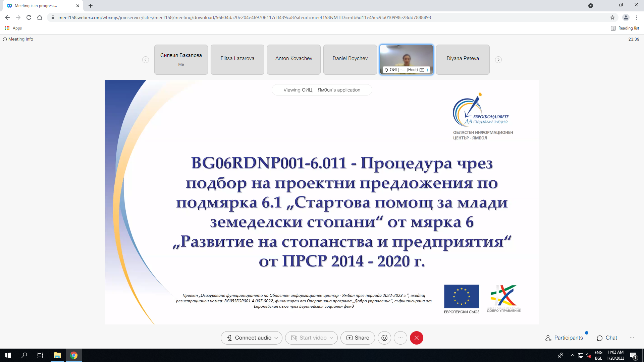
Task: Leave the meeting with red X button
Action: point(417,338)
